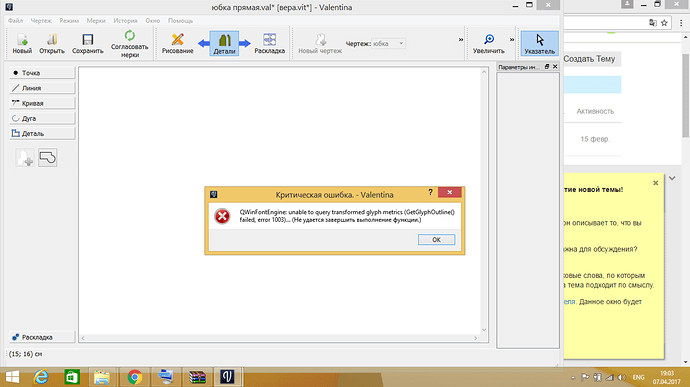Open the Окно menu

153,21
